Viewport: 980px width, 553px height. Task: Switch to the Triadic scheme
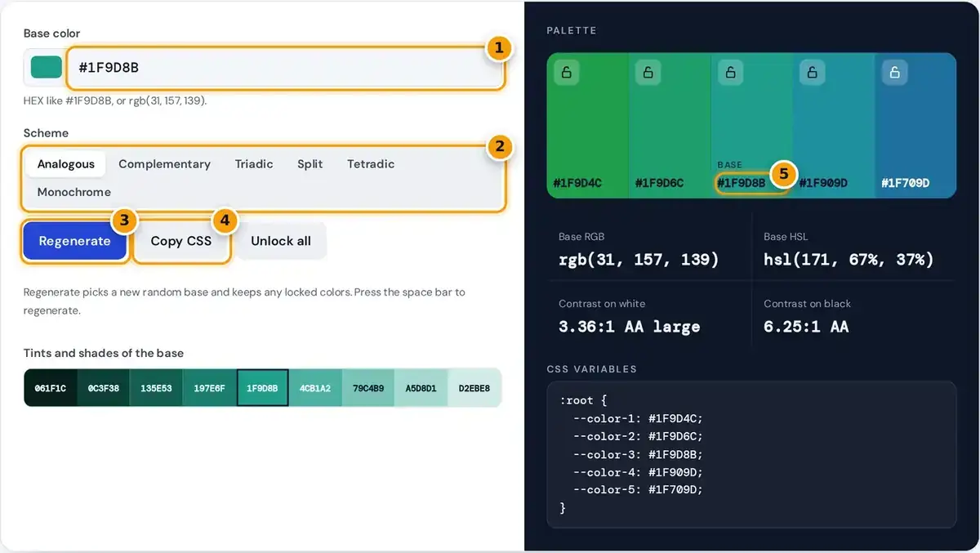click(254, 164)
